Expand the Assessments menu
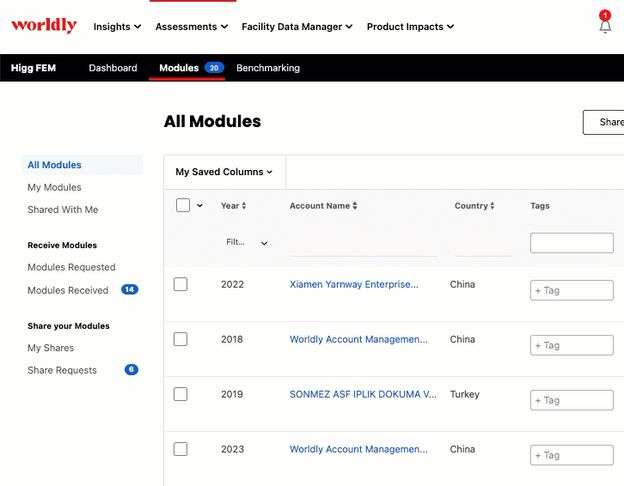 [x=191, y=27]
